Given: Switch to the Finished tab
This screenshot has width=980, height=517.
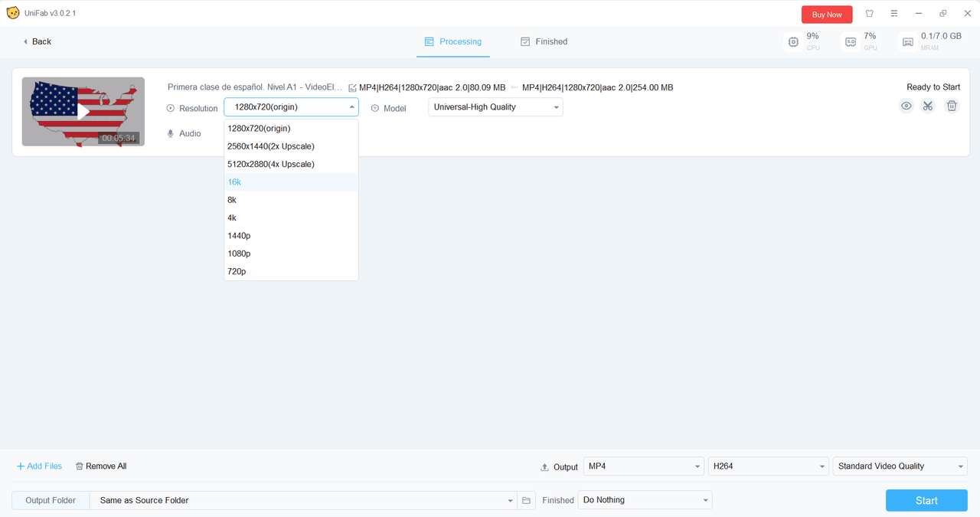Looking at the screenshot, I should click(544, 41).
